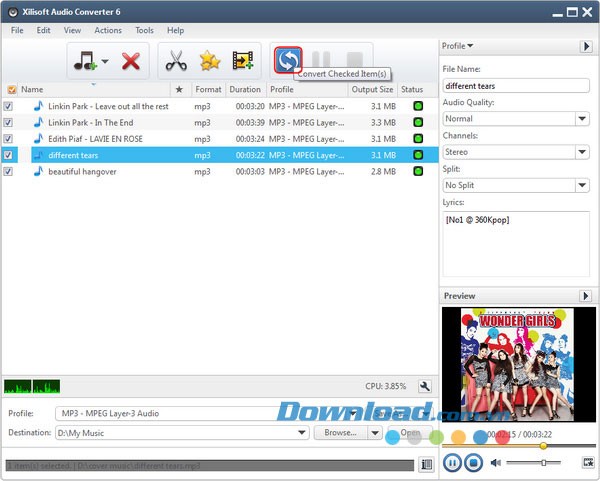This screenshot has width=600, height=481.
Task: Click the Add File music note icon
Action: pyautogui.click(x=85, y=61)
